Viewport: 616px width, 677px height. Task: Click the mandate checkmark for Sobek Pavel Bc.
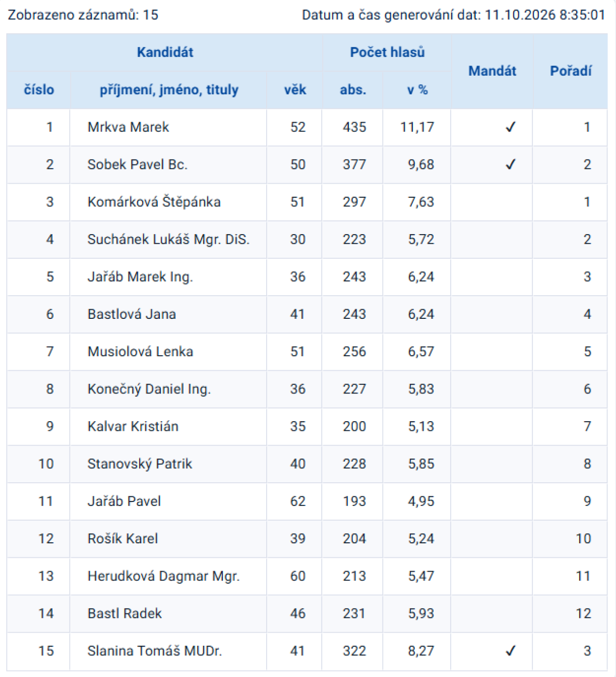click(510, 164)
